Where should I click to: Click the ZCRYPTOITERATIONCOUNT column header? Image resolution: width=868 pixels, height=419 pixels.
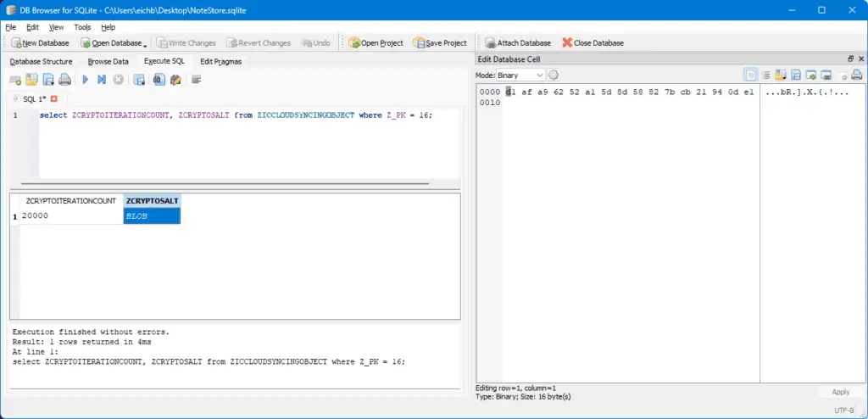point(71,201)
